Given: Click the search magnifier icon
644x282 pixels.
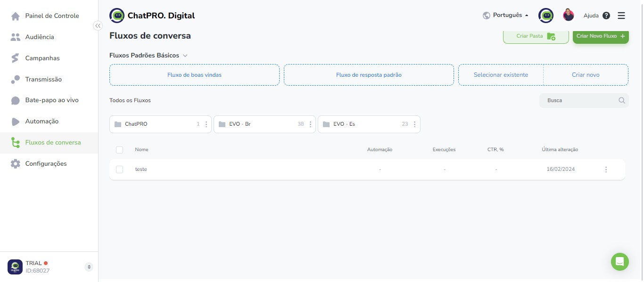Looking at the screenshot, I should 622,100.
